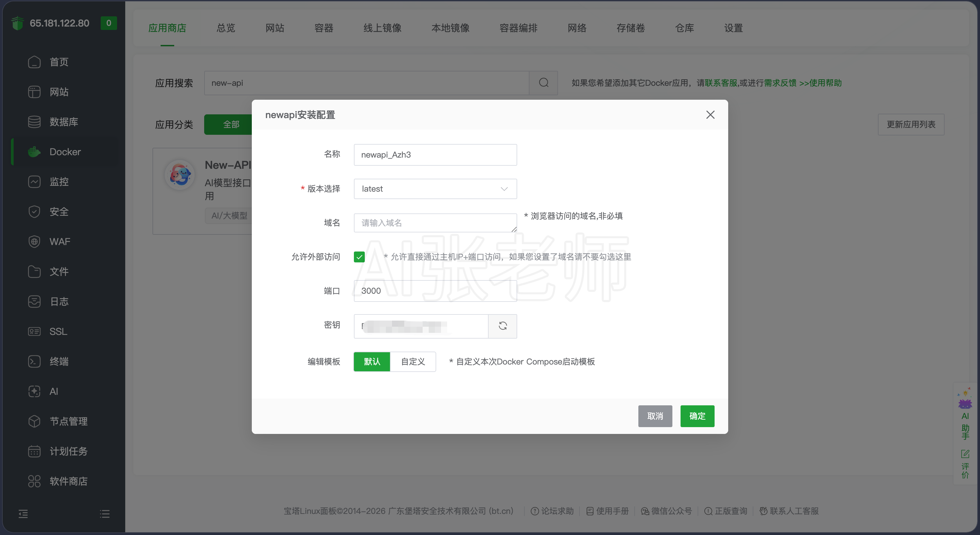Open the 节点管理 node icon
980x535 pixels.
(34, 421)
